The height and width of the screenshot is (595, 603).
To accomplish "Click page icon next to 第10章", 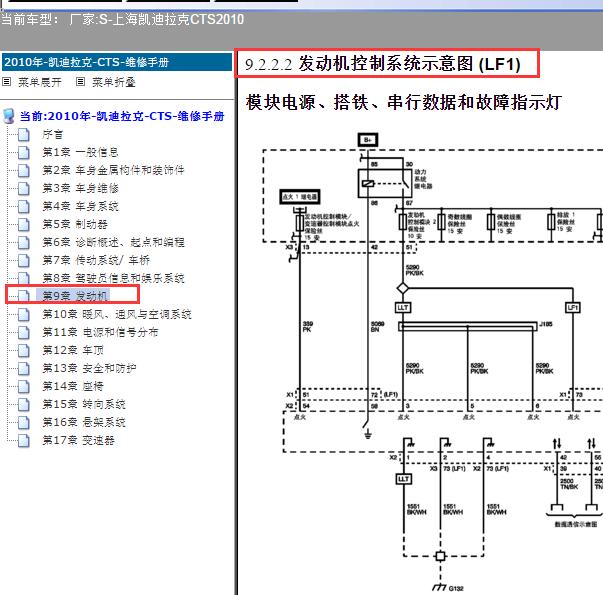I will [x=24, y=315].
